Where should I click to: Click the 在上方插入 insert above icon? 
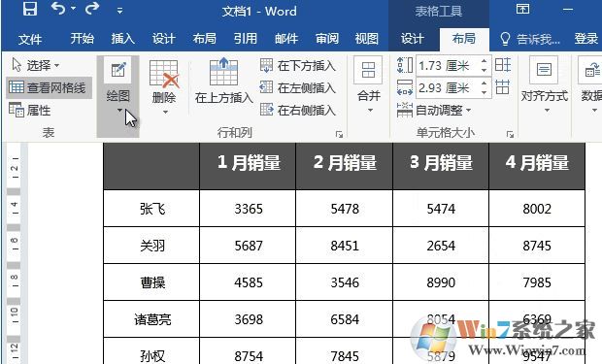click(224, 72)
